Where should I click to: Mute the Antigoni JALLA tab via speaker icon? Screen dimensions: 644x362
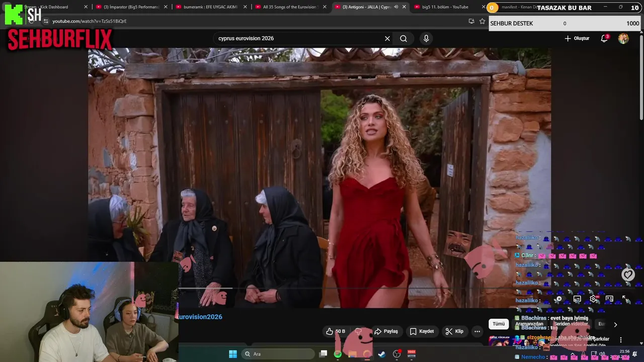[x=396, y=7]
